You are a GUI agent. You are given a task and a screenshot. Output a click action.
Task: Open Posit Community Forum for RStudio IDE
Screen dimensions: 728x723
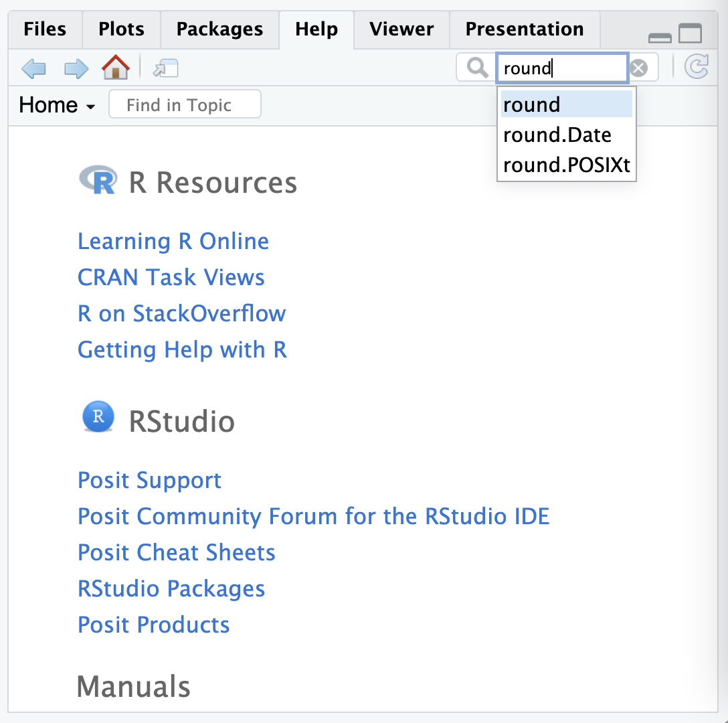313,516
